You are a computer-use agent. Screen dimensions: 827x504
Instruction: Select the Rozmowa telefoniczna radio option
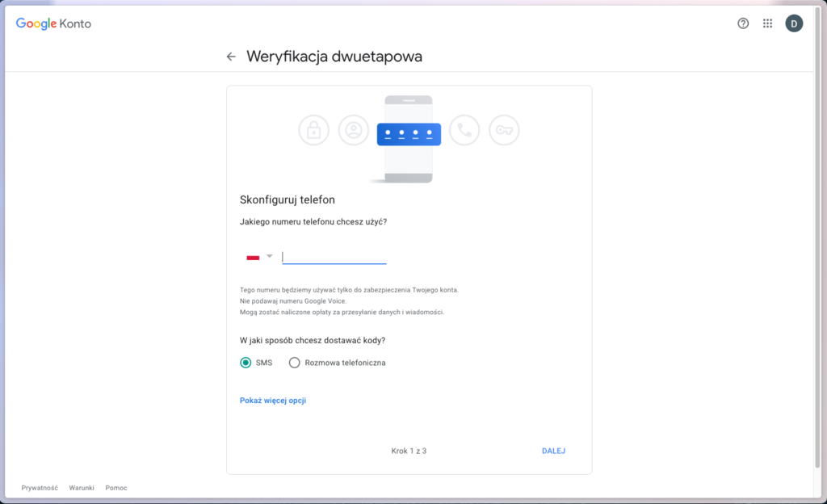[294, 363]
